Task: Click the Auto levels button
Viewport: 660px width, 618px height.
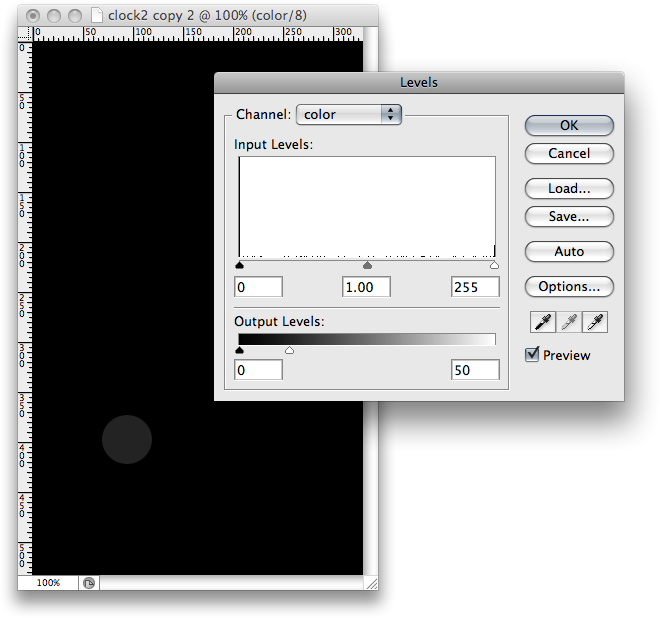Action: pos(569,252)
